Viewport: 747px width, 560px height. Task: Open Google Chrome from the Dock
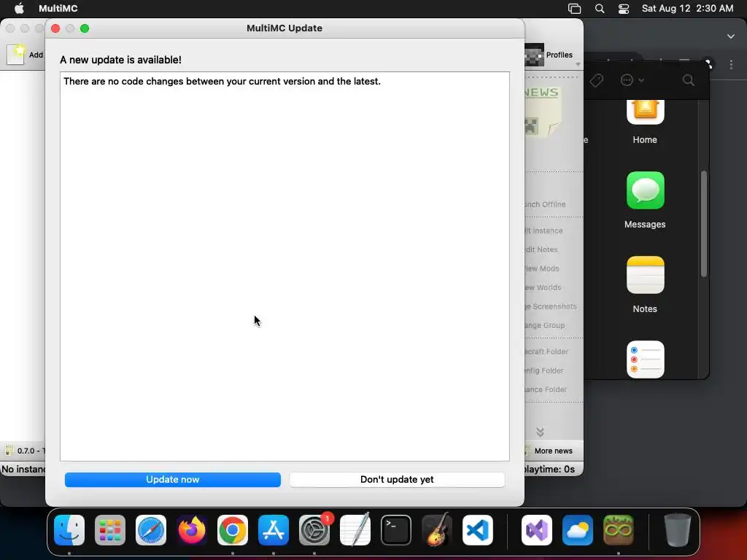tap(233, 530)
